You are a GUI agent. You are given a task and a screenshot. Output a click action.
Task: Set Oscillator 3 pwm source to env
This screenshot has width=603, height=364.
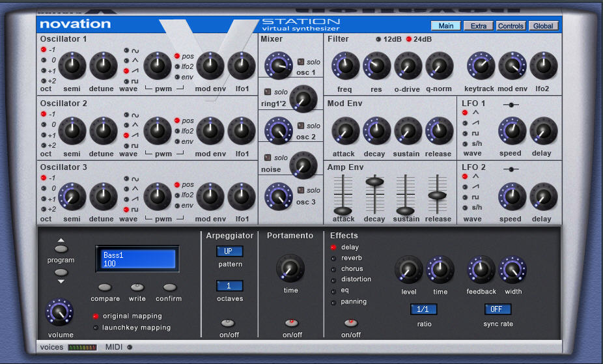tap(177, 205)
